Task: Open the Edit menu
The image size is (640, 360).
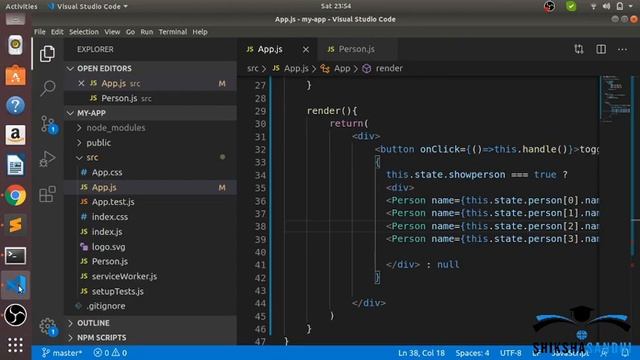Action: click(57, 32)
